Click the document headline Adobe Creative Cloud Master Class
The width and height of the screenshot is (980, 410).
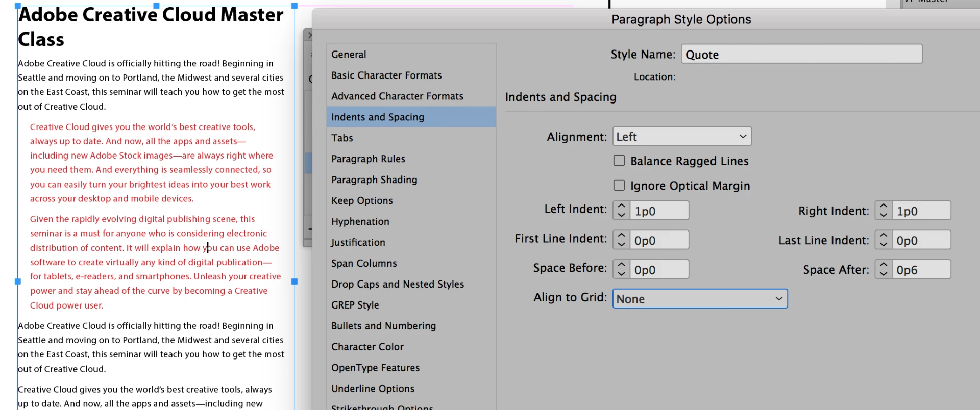coord(151,27)
